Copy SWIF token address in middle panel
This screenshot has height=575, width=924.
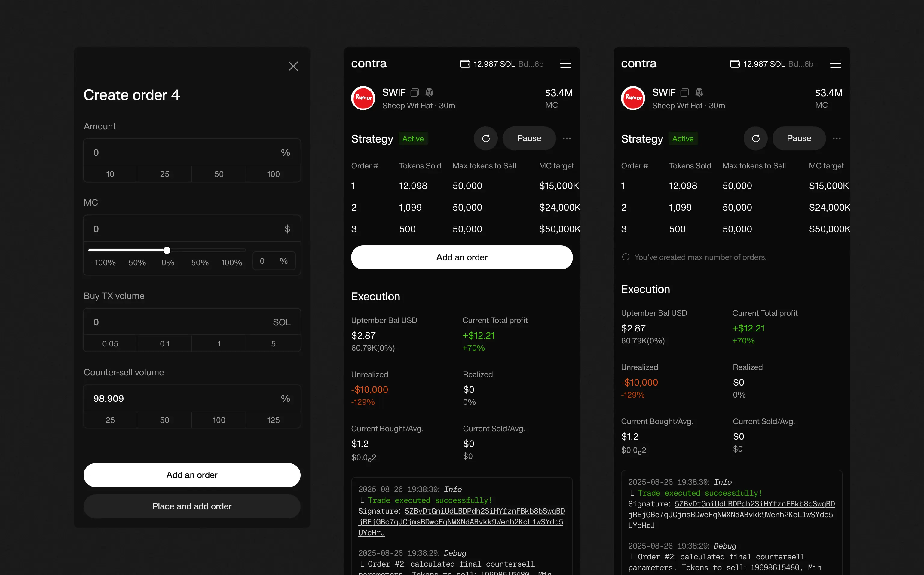(x=415, y=92)
